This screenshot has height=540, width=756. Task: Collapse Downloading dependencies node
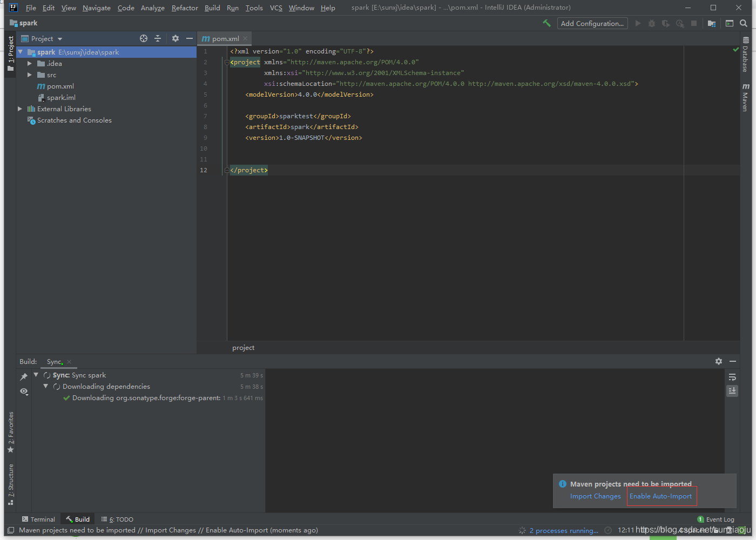[46, 386]
